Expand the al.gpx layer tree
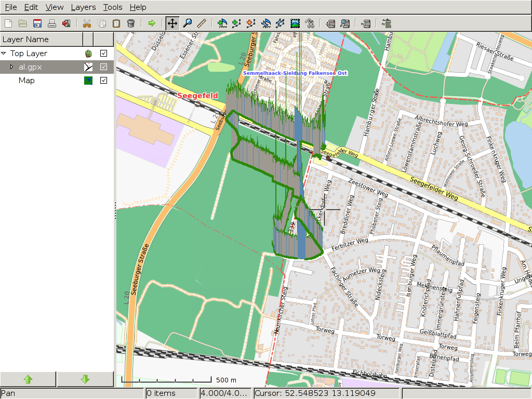532x399 pixels. pyautogui.click(x=12, y=67)
